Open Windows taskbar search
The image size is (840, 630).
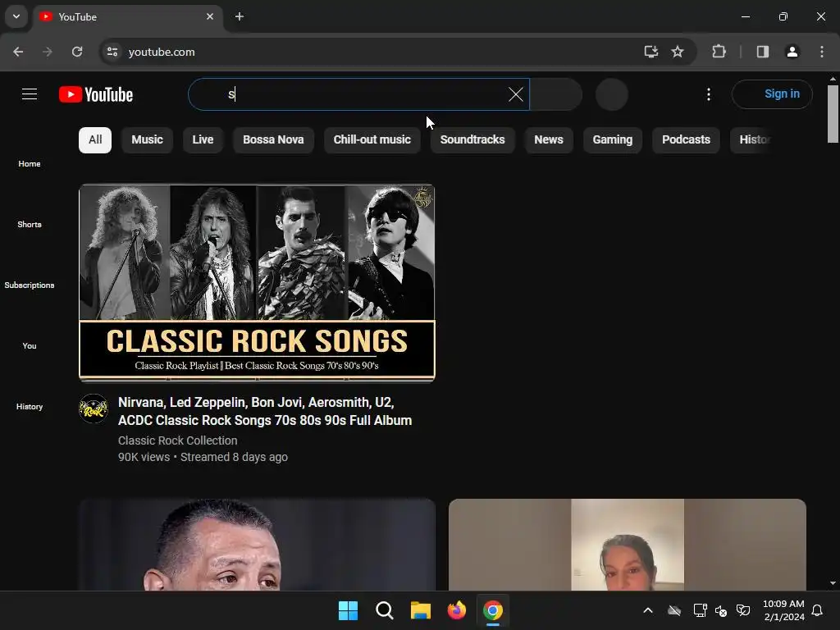[384, 610]
